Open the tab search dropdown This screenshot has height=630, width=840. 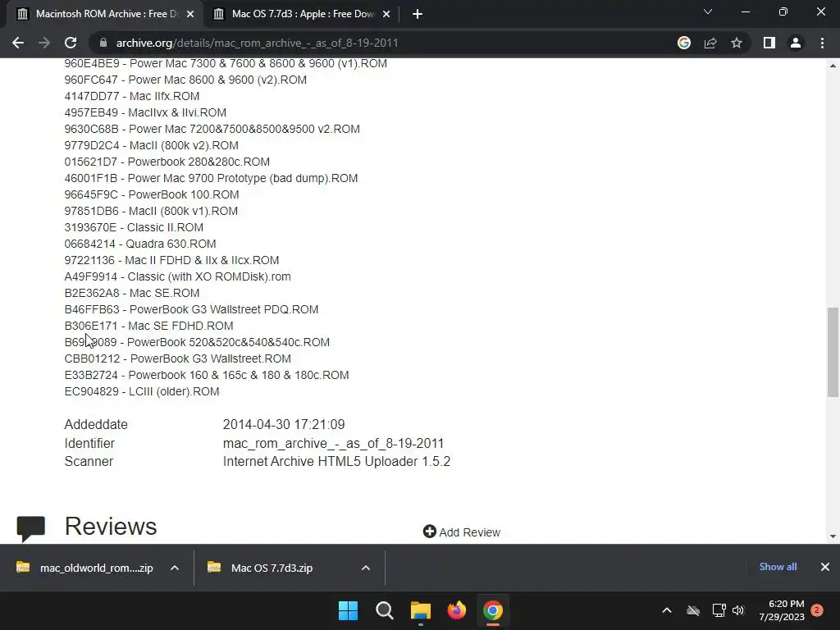708,11
